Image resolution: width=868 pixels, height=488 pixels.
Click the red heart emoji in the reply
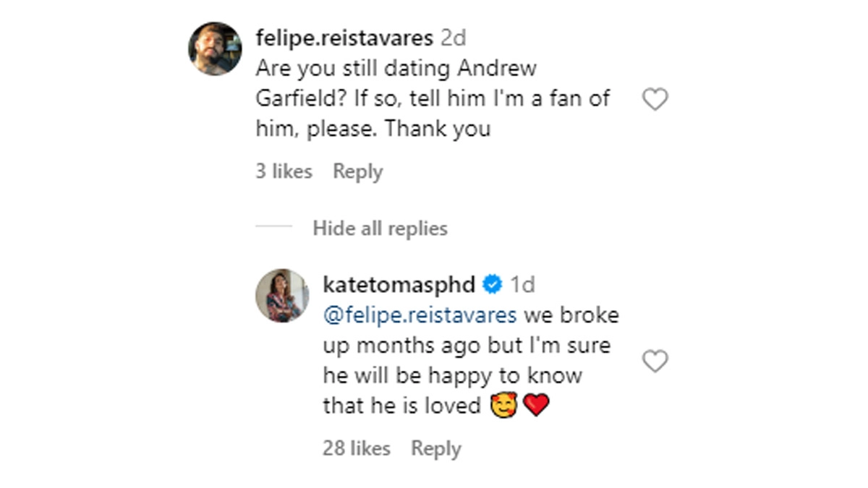(536, 406)
